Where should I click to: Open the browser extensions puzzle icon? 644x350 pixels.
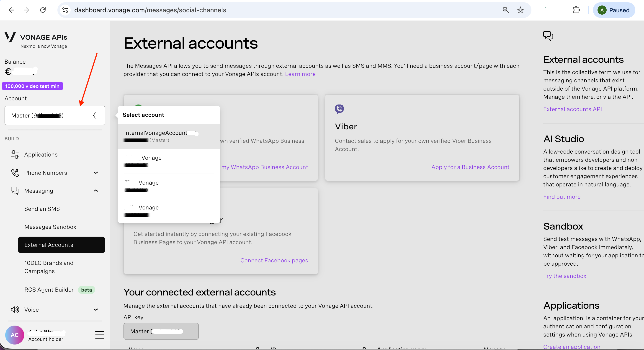576,10
